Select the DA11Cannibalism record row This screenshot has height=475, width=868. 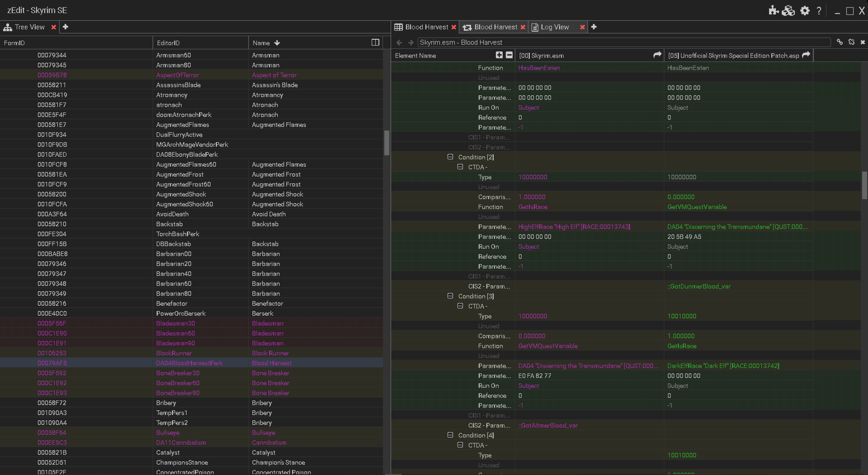tap(191, 442)
